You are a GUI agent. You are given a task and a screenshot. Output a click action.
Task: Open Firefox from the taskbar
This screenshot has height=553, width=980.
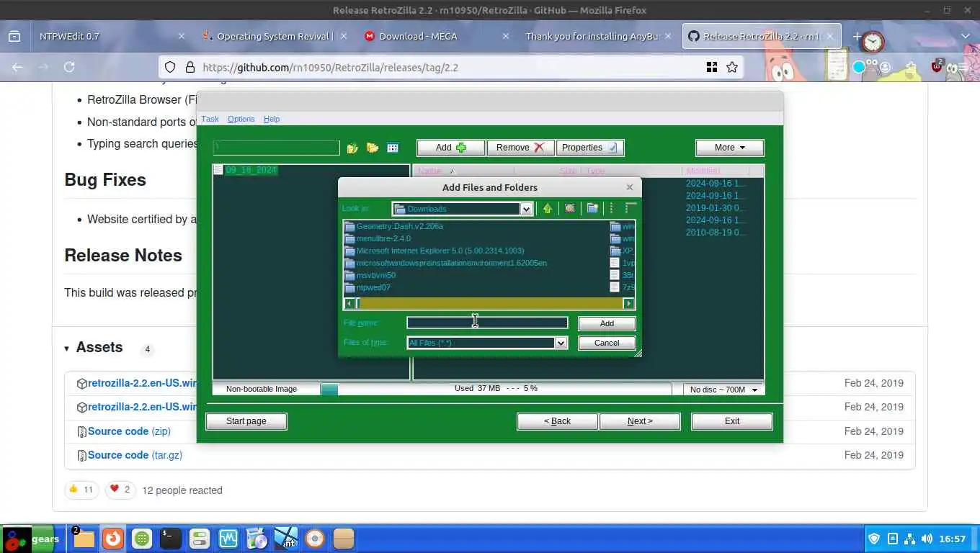point(113,539)
